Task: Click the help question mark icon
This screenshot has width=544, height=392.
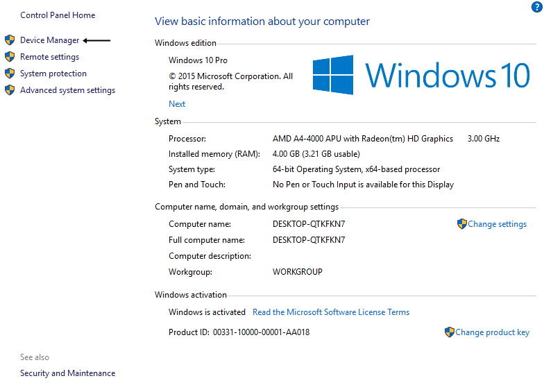Action: coord(537,7)
